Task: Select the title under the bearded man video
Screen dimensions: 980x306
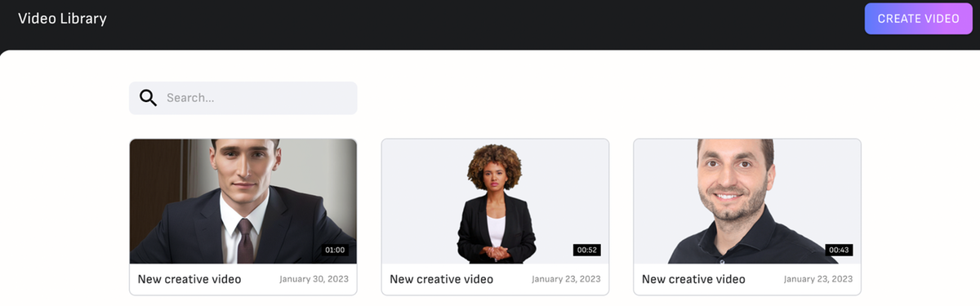Action: [693, 279]
